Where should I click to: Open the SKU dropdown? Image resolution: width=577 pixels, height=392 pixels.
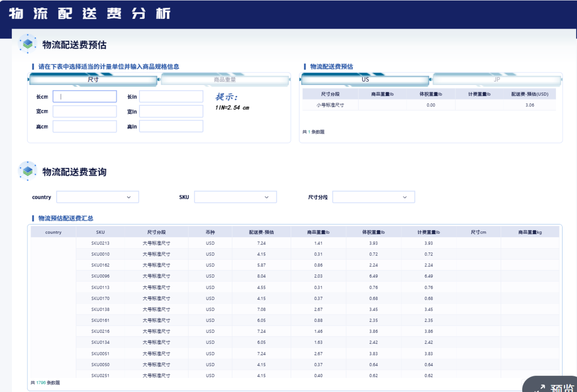coord(236,197)
